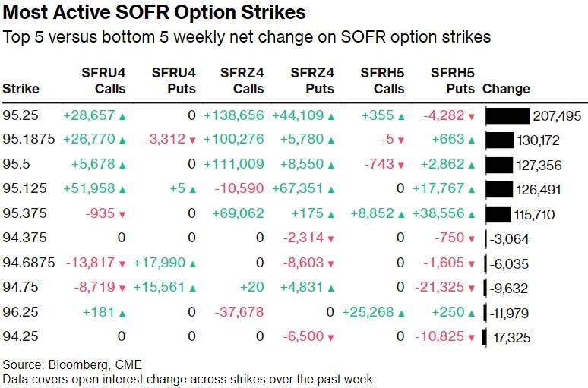
Task: Click the red down arrow beside -21,325
Action: pyautogui.click(x=472, y=288)
